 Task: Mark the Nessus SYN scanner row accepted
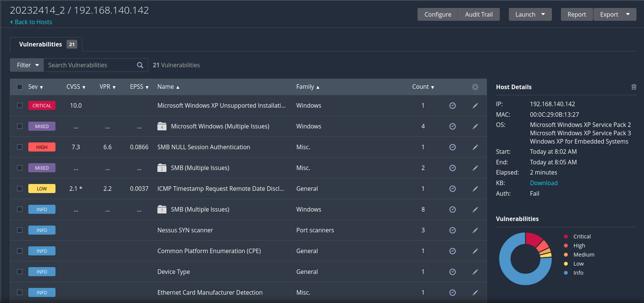click(x=452, y=230)
